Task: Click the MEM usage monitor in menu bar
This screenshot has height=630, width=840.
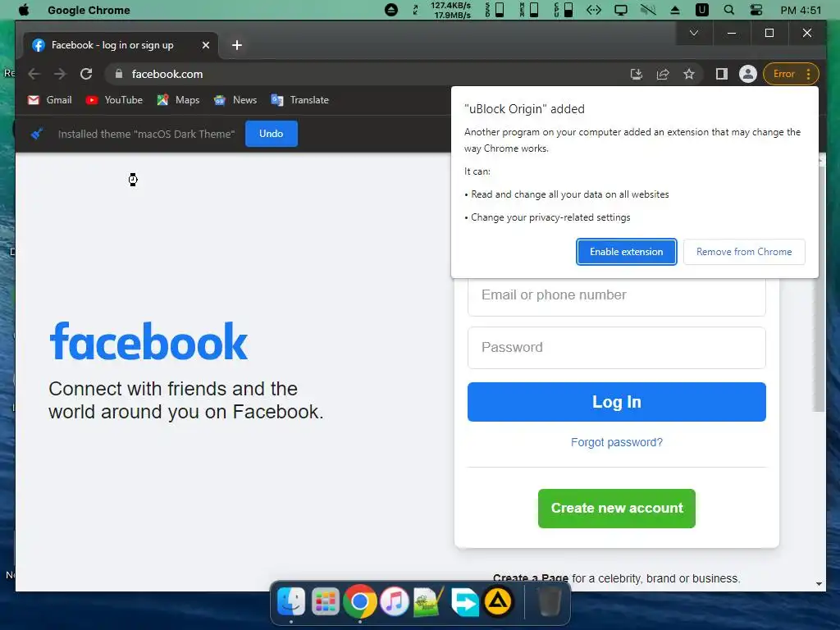Action: [529, 10]
